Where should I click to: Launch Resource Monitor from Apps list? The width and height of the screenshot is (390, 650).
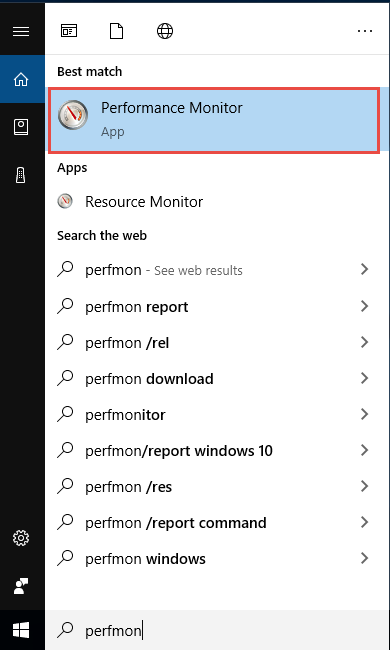pos(217,201)
